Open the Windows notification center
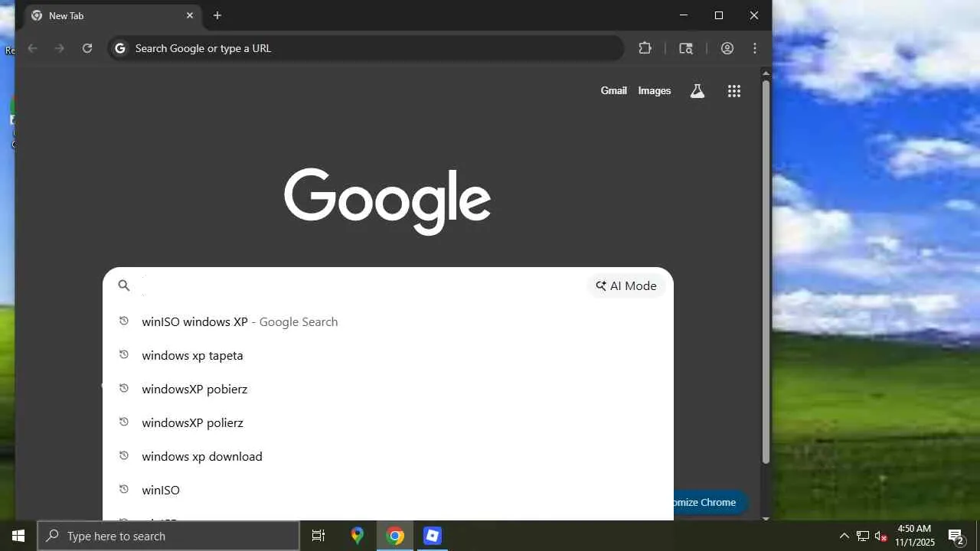The width and height of the screenshot is (980, 551). click(955, 536)
